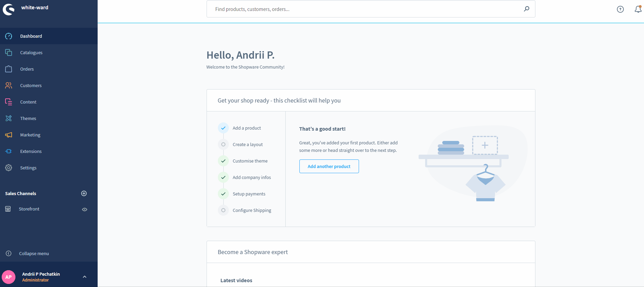Open the notifications bell icon
Image resolution: width=644 pixels, height=287 pixels.
click(x=638, y=9)
